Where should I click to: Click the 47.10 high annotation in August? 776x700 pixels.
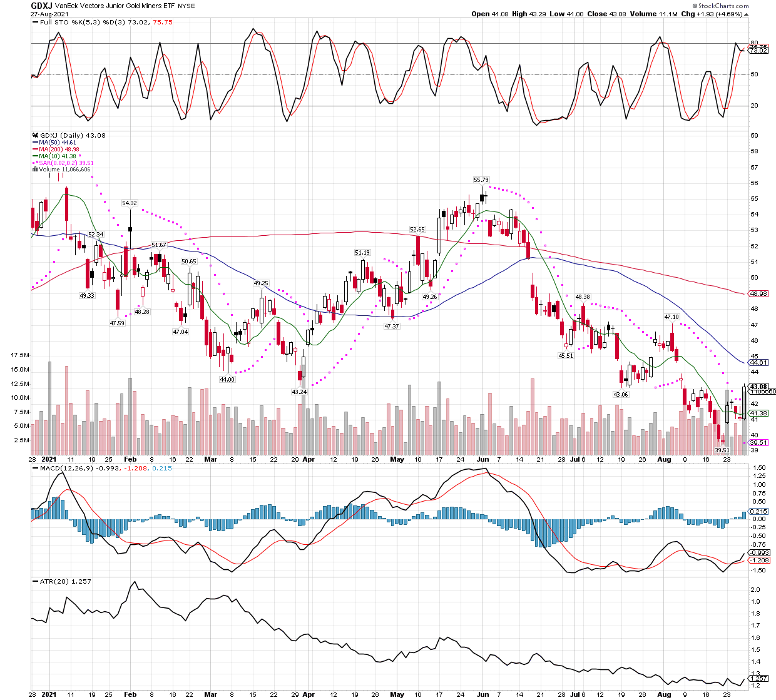pos(671,317)
